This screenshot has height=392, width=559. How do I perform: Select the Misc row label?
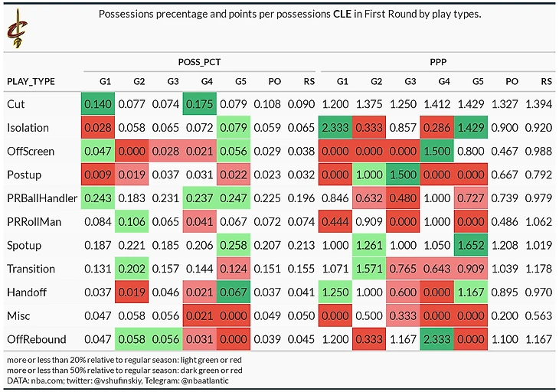point(18,315)
